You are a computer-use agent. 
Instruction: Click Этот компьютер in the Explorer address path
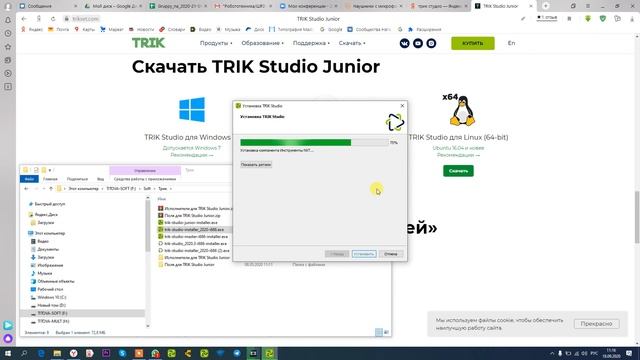(x=84, y=189)
